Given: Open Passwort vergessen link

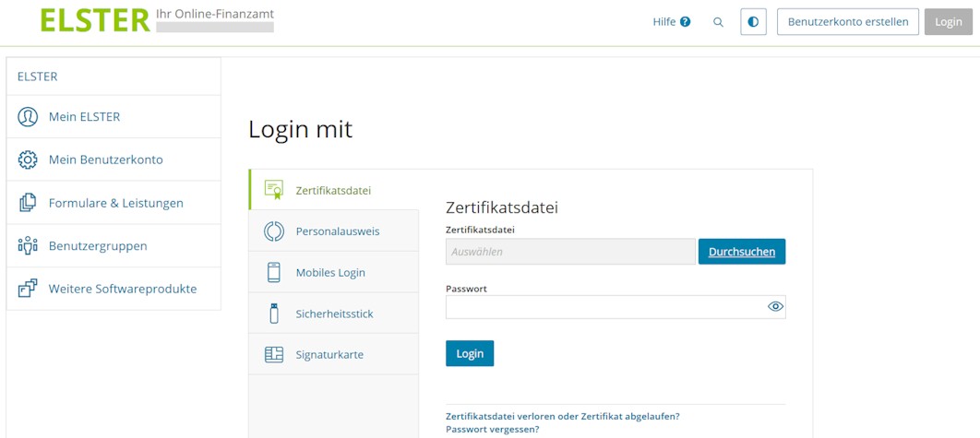Looking at the screenshot, I should pyautogui.click(x=493, y=430).
